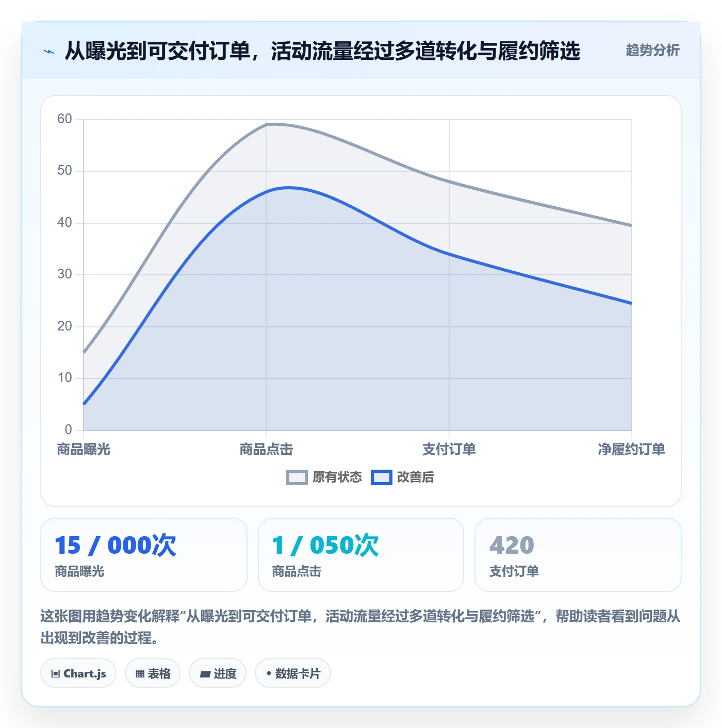
Task: Click the 60 y-axis tick label
Action: click(x=64, y=119)
